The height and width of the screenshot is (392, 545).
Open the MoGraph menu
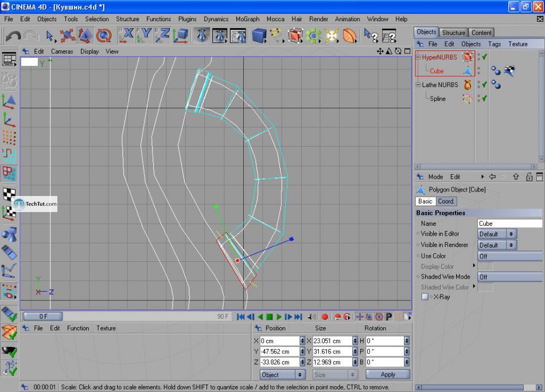point(247,19)
